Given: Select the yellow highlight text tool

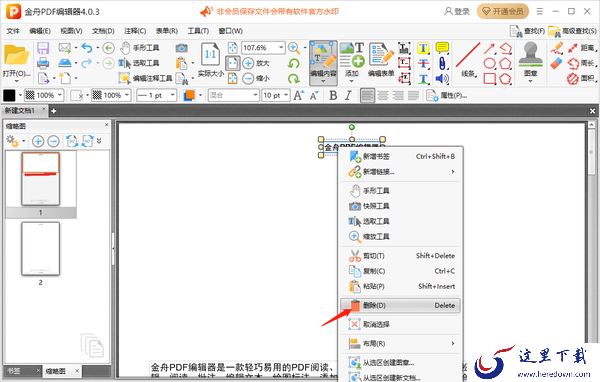Looking at the screenshot, I should click(x=423, y=48).
